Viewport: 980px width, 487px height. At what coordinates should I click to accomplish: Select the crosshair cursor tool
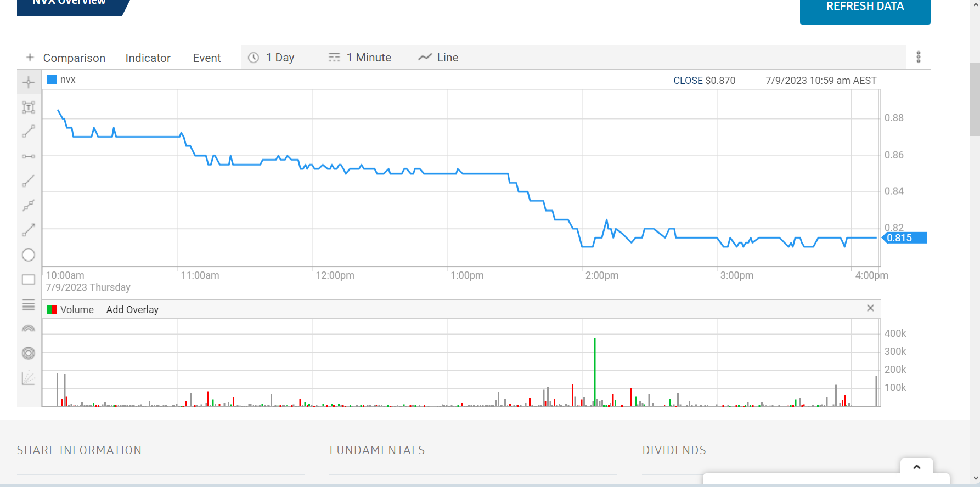click(x=29, y=83)
